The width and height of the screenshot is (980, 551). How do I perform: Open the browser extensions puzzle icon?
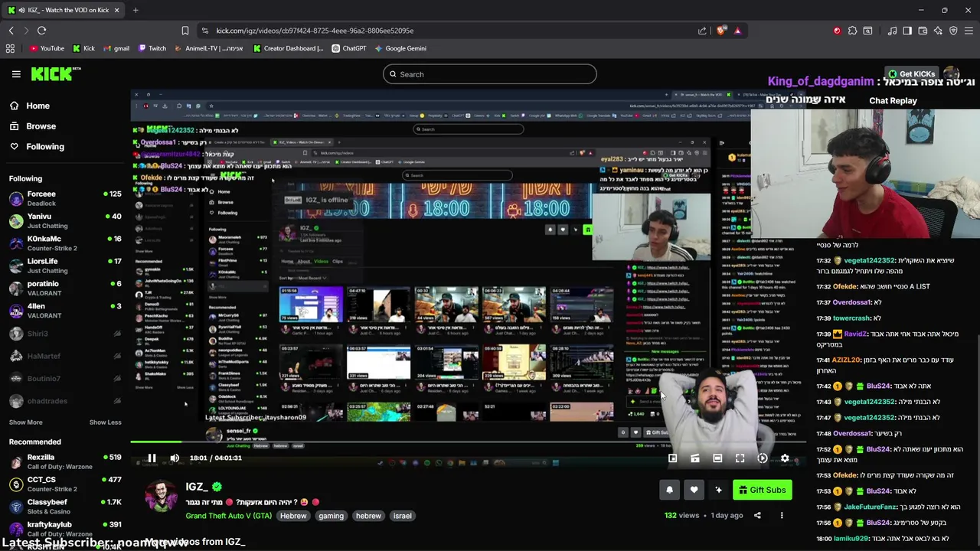coord(852,31)
